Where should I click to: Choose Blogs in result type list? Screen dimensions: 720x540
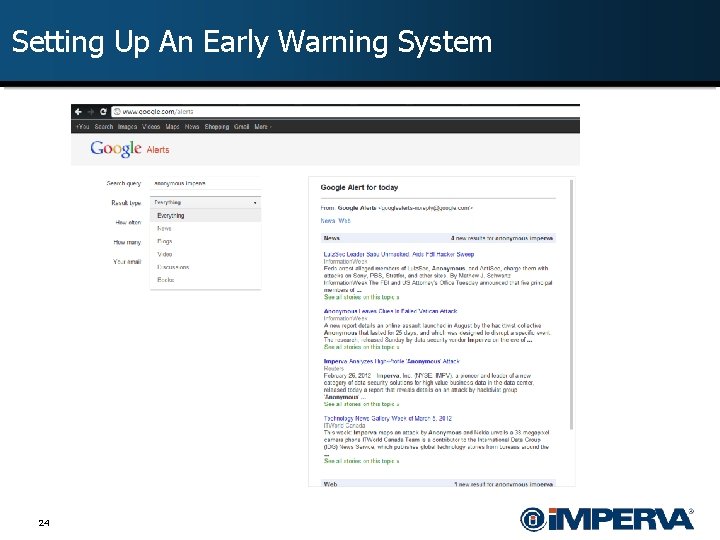[206, 241]
